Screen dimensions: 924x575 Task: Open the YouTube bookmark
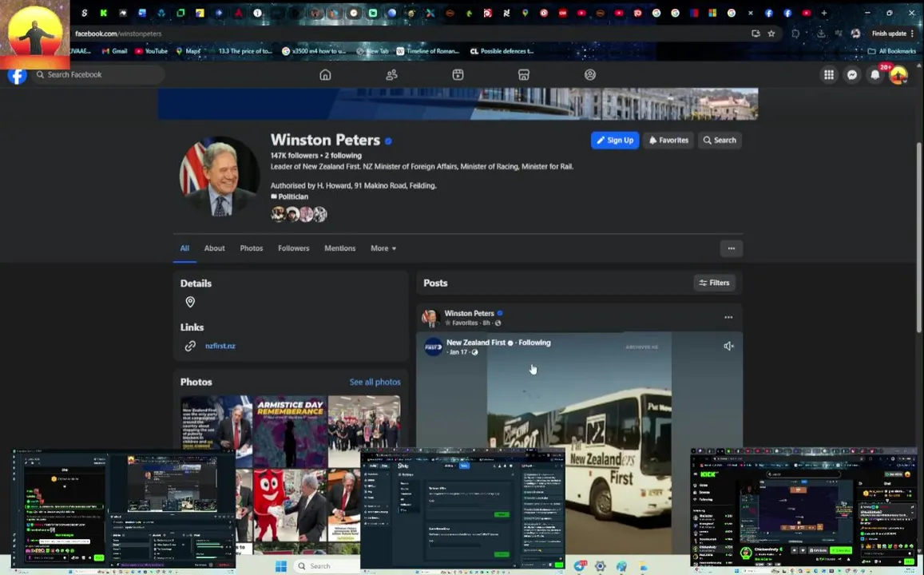(152, 51)
